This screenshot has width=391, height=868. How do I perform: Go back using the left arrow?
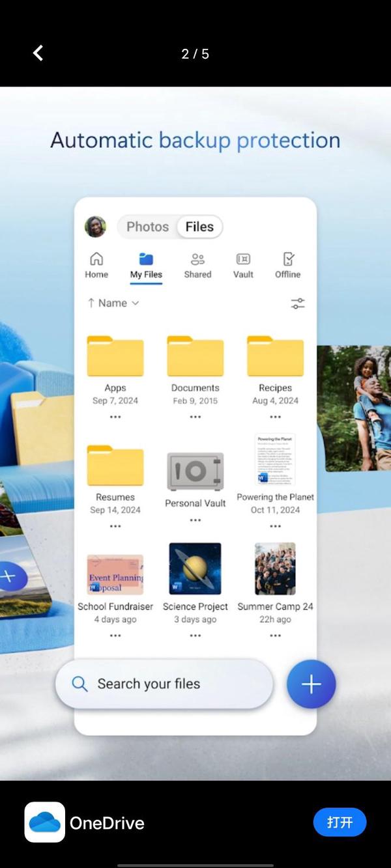[x=38, y=53]
